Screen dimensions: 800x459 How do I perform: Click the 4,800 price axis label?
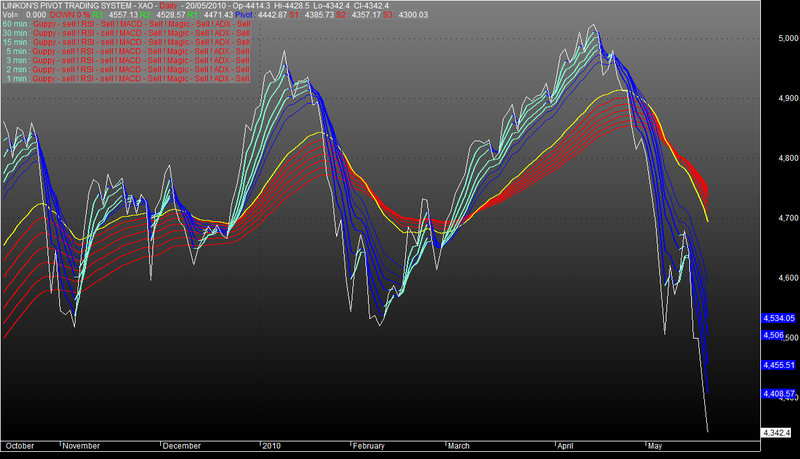[788, 159]
